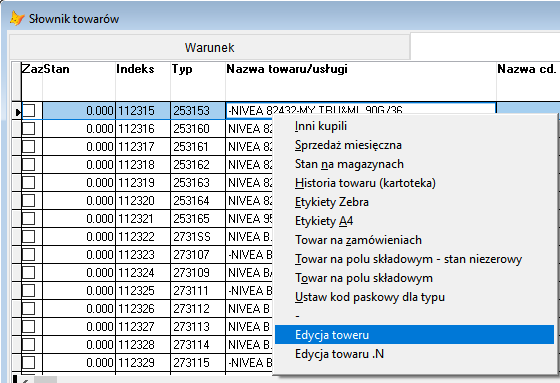The width and height of the screenshot is (560, 383).
Task: Select the Typ cell 253164
Action: (198, 200)
